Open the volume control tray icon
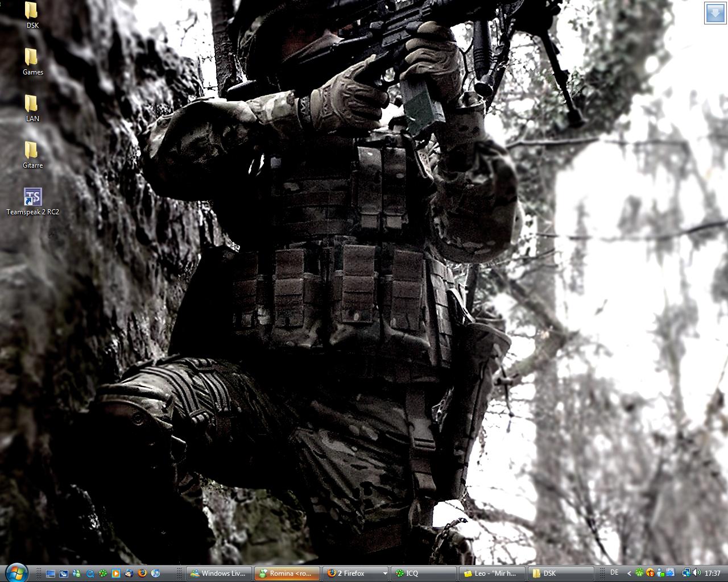 pos(697,573)
